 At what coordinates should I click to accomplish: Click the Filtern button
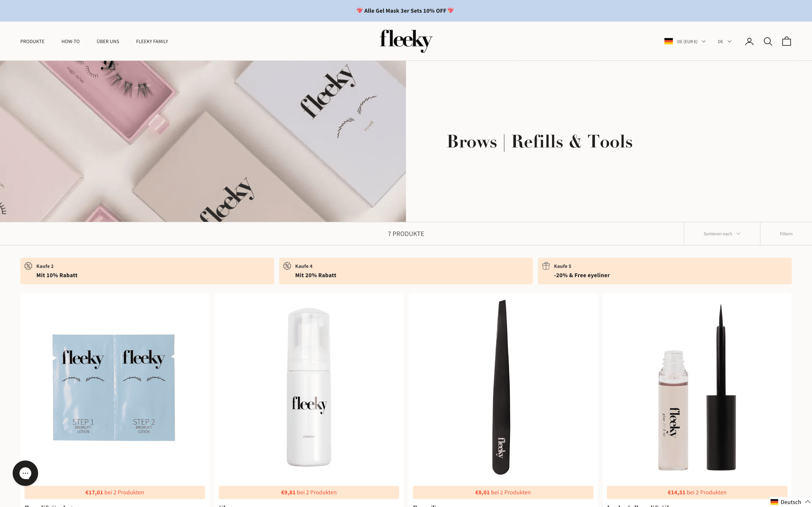point(786,234)
